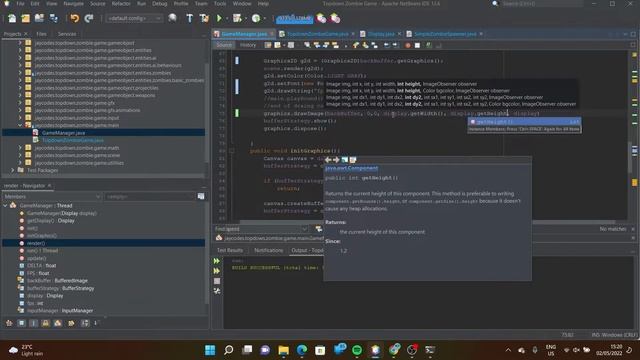Click the Debug Project icon
640x360 pixels.
coord(237,18)
